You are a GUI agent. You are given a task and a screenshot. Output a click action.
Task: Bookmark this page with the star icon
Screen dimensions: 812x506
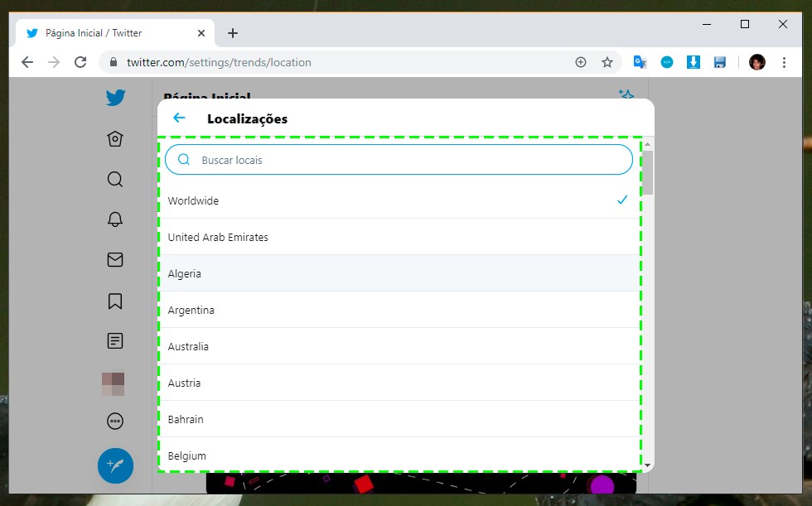[607, 62]
